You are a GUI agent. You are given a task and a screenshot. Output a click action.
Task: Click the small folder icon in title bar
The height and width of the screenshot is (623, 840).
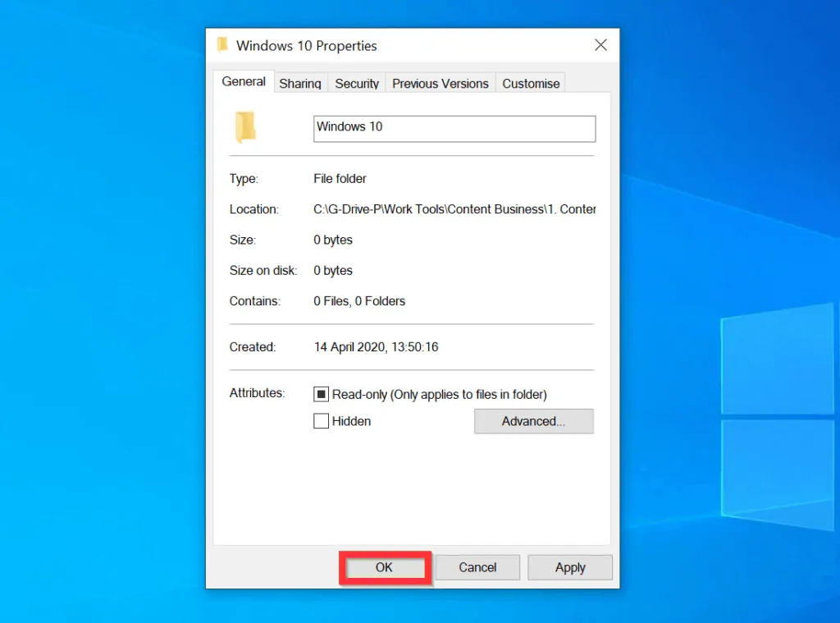[222, 44]
